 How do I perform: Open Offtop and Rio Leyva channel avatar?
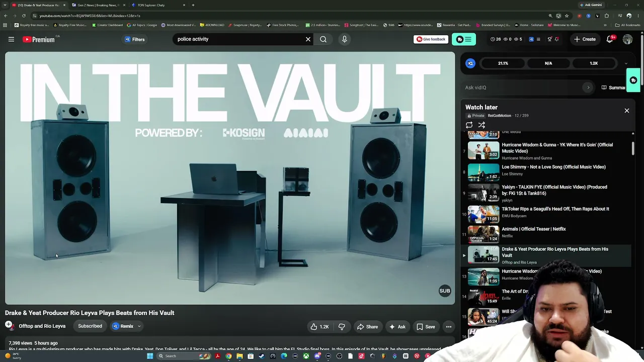[9, 325]
